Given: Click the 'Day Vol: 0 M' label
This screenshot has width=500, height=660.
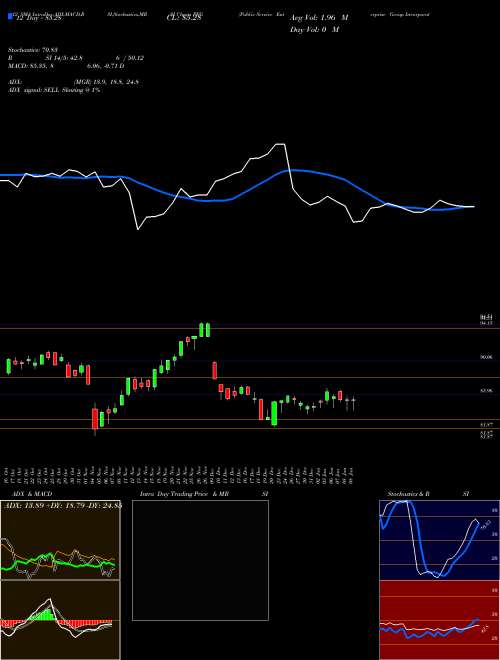Looking at the screenshot, I should coord(314,30).
